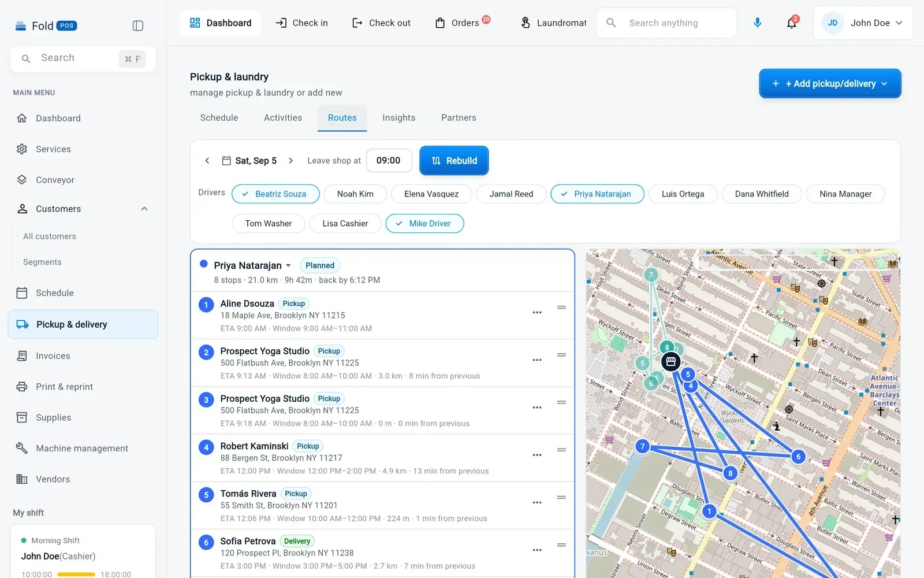Grab the reorder handle for Robert Kaminski
Screen dimensions: 924x578
[561, 450]
